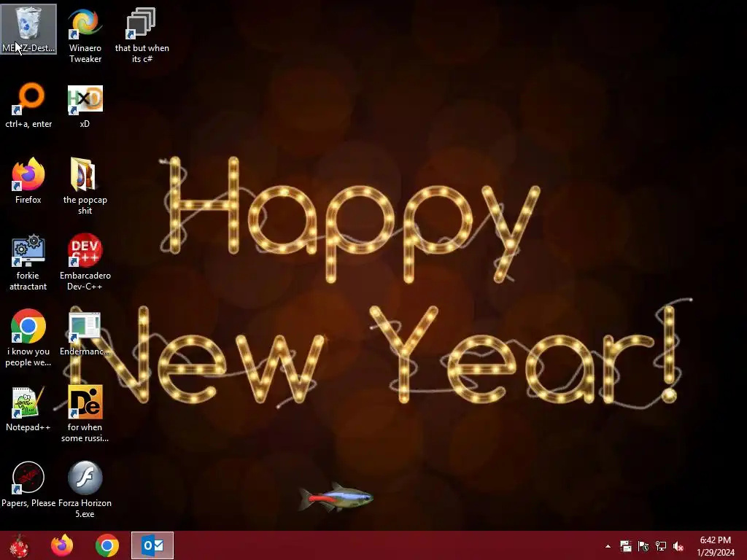Launch Firefox from the taskbar
Viewport: 747px width, 560px height.
(x=62, y=545)
